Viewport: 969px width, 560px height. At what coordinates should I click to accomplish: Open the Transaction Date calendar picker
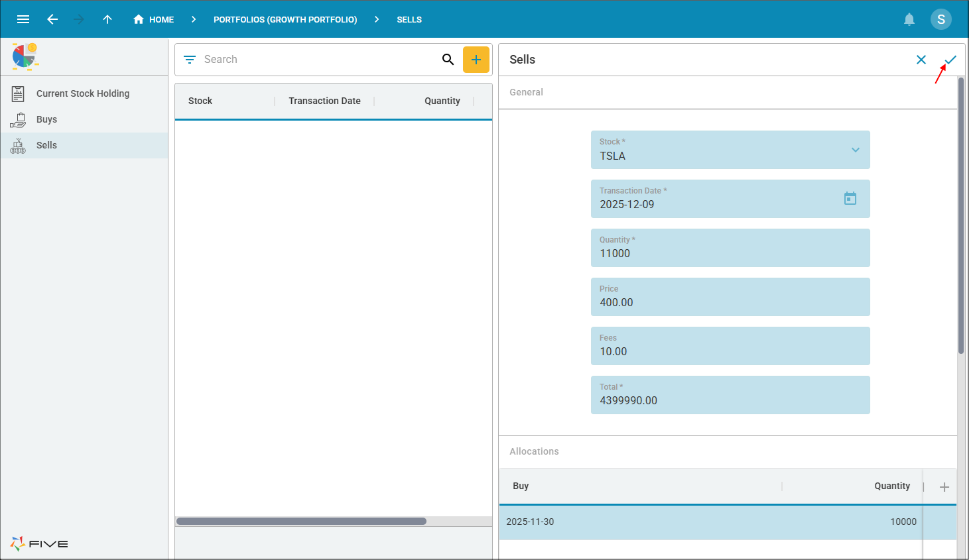tap(850, 198)
